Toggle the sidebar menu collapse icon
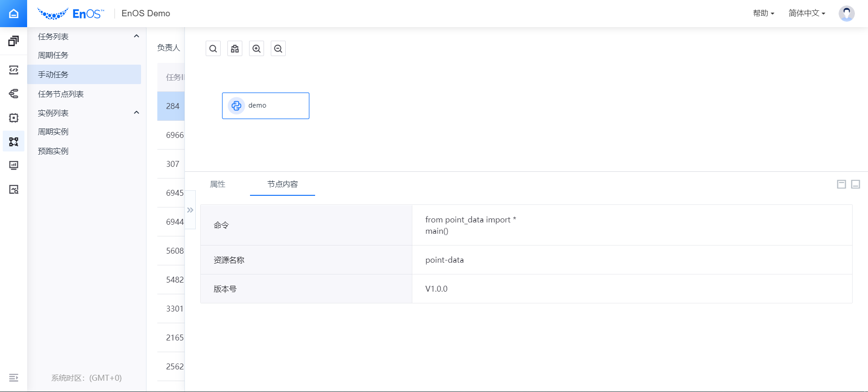Viewport: 868px width, 392px height. coord(14,378)
